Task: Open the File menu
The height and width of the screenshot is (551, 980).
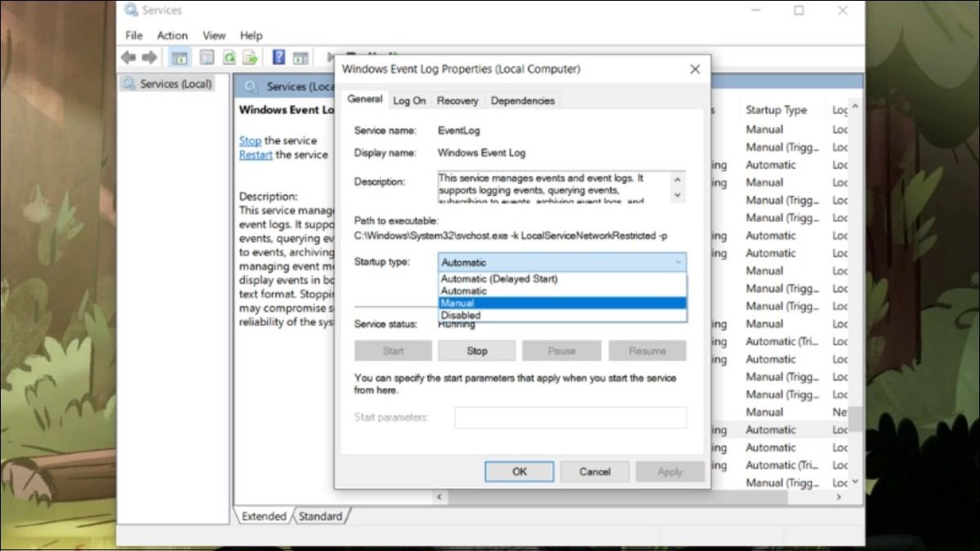Action: point(134,35)
